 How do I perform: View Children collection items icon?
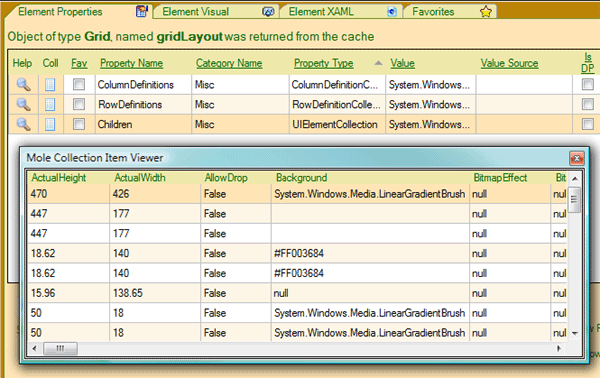[50, 124]
